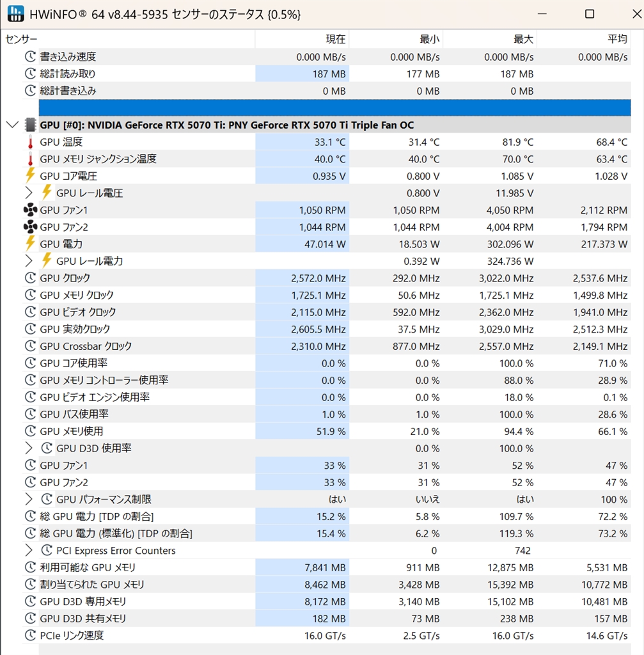Click clock icon next to GPU Crossbar クロック

(x=30, y=346)
